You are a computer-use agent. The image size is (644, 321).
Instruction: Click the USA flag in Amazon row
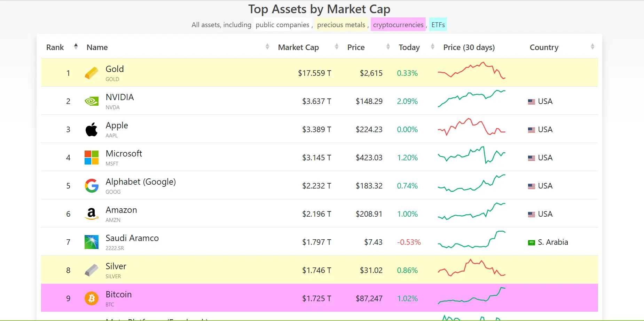pyautogui.click(x=531, y=215)
